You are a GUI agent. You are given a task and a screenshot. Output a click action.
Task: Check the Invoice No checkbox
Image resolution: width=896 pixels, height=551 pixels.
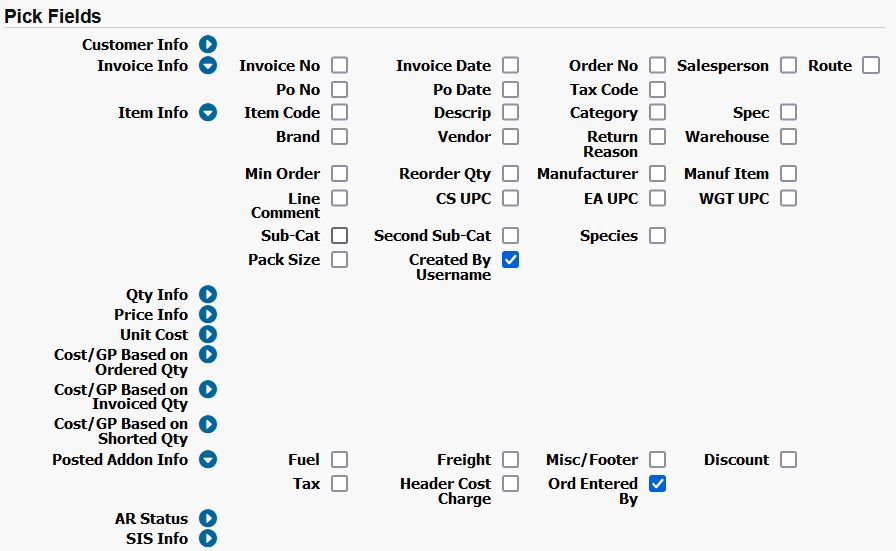point(339,65)
